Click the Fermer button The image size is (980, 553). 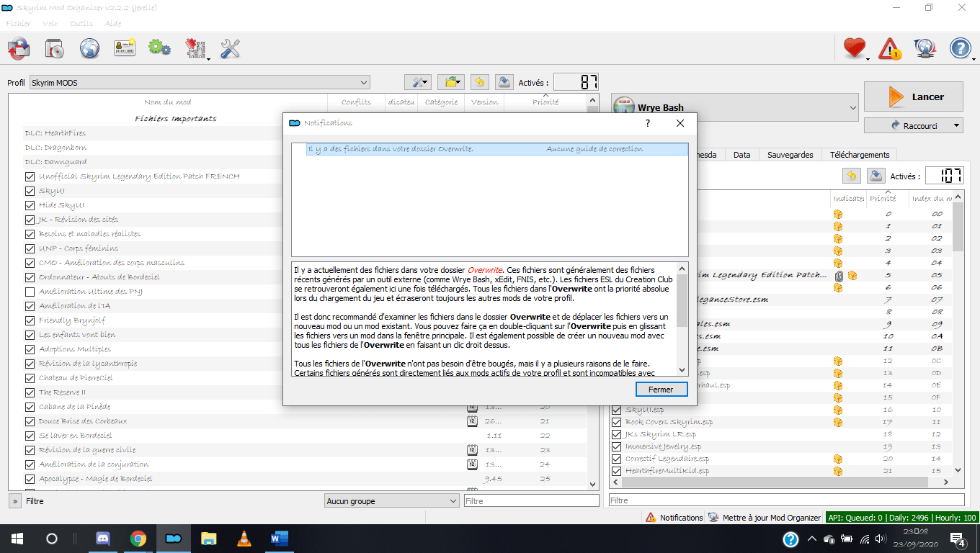(x=661, y=390)
